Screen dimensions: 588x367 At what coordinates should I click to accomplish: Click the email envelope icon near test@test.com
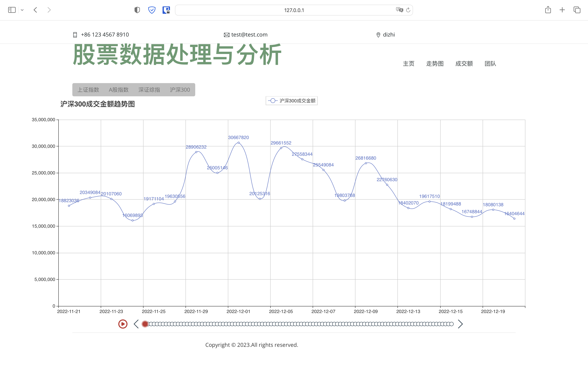[227, 35]
